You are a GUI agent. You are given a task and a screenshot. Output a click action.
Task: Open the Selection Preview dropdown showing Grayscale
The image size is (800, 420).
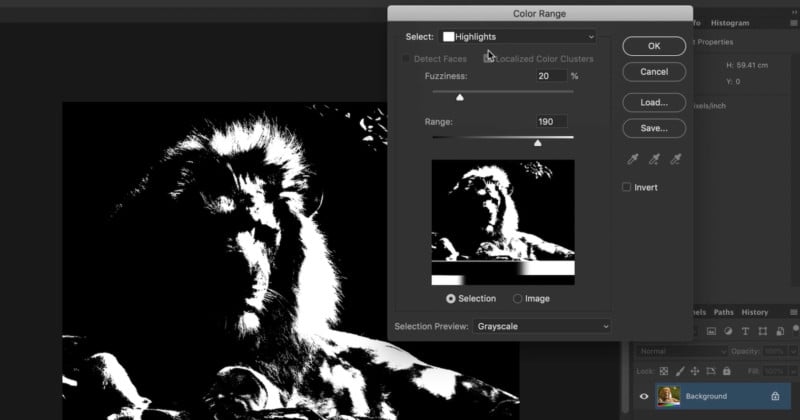542,326
